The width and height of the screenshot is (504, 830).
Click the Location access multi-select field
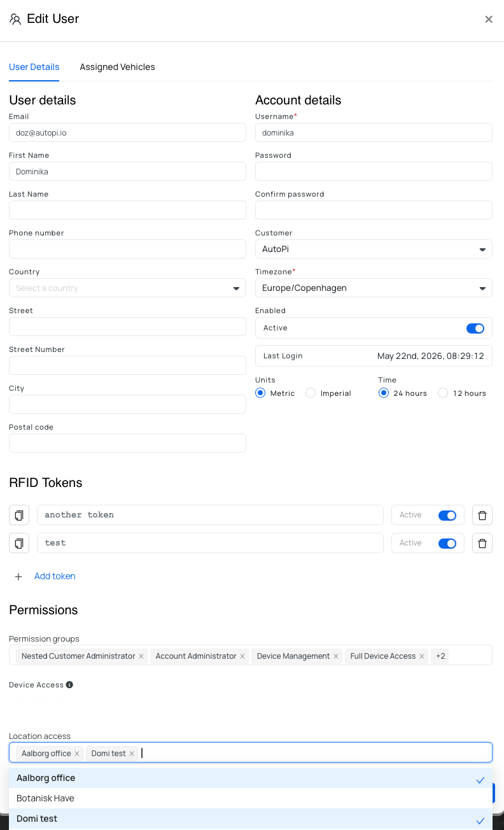(x=251, y=752)
